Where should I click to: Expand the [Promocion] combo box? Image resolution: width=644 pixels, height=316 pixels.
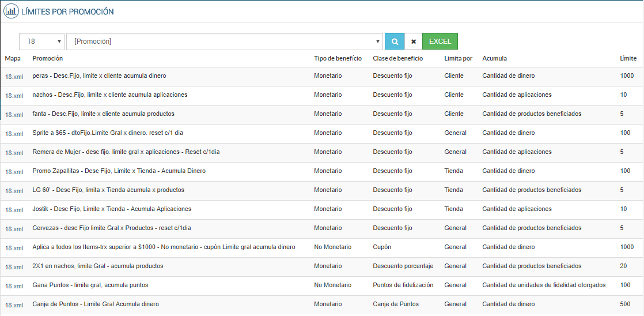click(x=225, y=42)
